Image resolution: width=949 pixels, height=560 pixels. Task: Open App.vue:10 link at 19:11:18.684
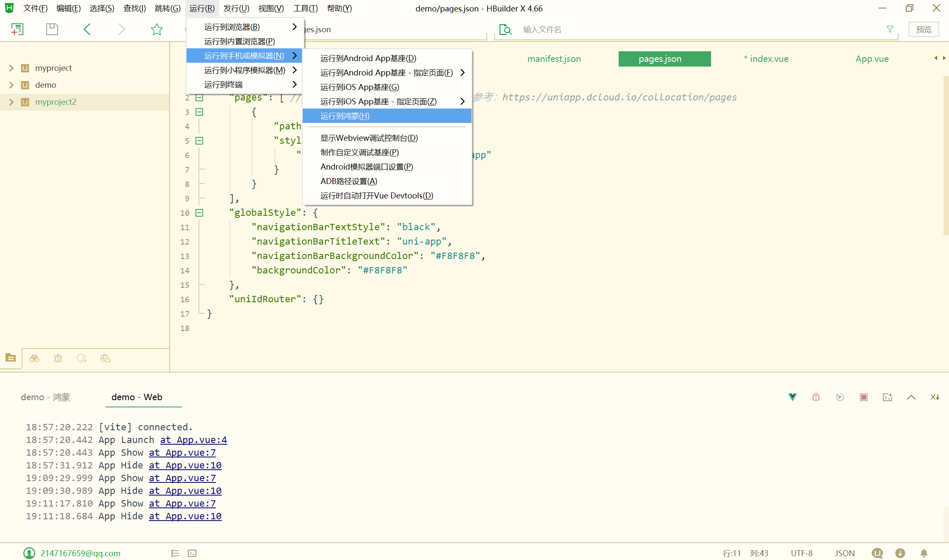[185, 516]
